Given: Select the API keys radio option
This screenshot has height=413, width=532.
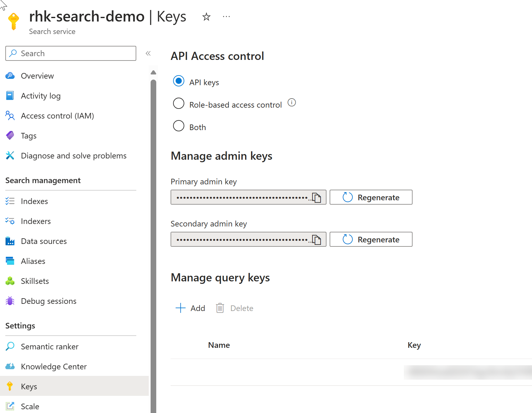Looking at the screenshot, I should (x=179, y=81).
